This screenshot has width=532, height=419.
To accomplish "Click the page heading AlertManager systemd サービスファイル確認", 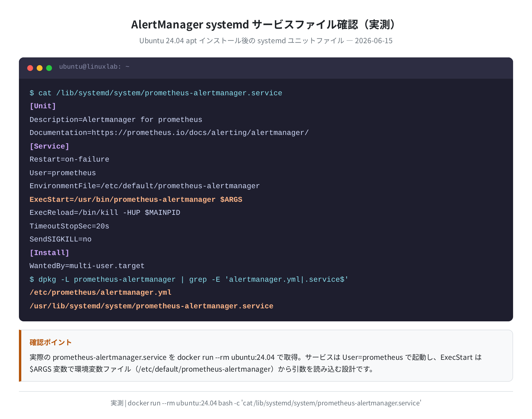I will 266,25.
